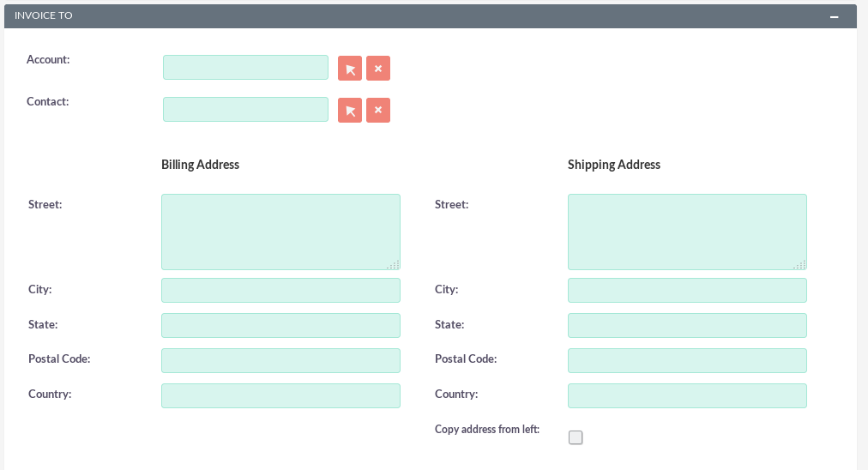Click the Shipping State field
Screen dimensions: 868x470
tap(687, 326)
